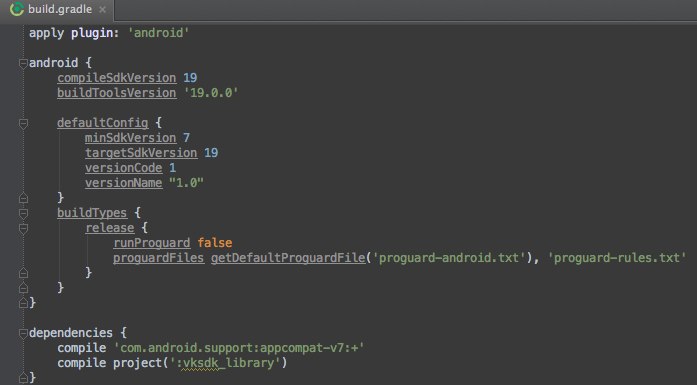Click the appcompat-v7 dependency string
Screen dimensions: 697x385
point(239,348)
